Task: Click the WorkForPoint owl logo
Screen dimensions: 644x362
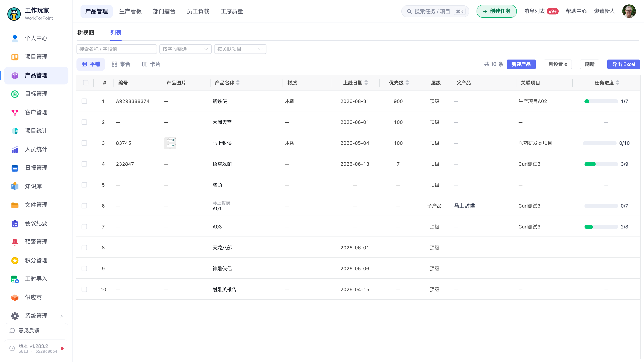Action: 14,14
